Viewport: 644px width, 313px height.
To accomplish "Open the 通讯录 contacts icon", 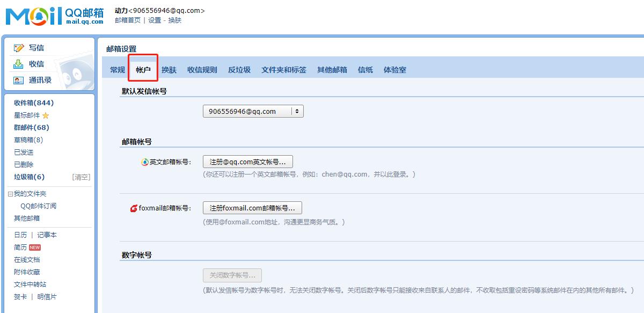I will click(18, 81).
